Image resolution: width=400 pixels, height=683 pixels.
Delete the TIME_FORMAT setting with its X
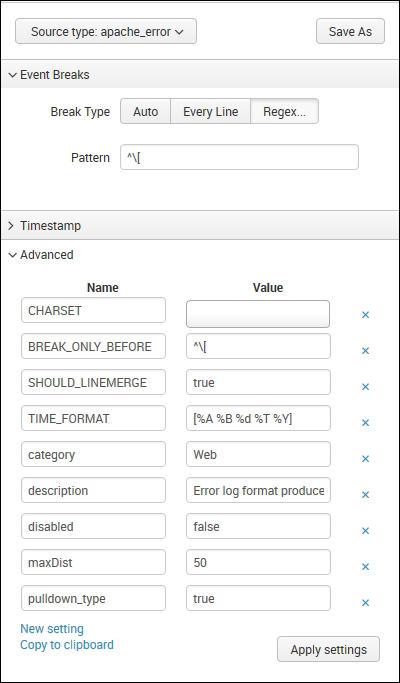click(365, 423)
